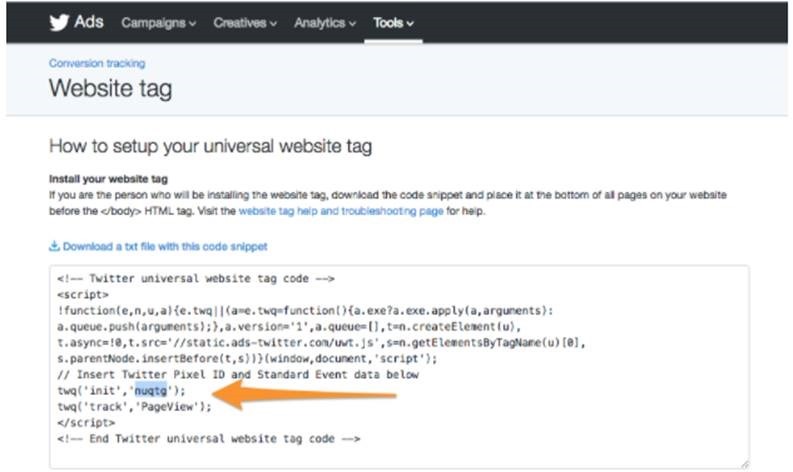This screenshot has height=472, width=793.
Task: Expand the Campaigns dropdown chevron
Action: [192, 23]
